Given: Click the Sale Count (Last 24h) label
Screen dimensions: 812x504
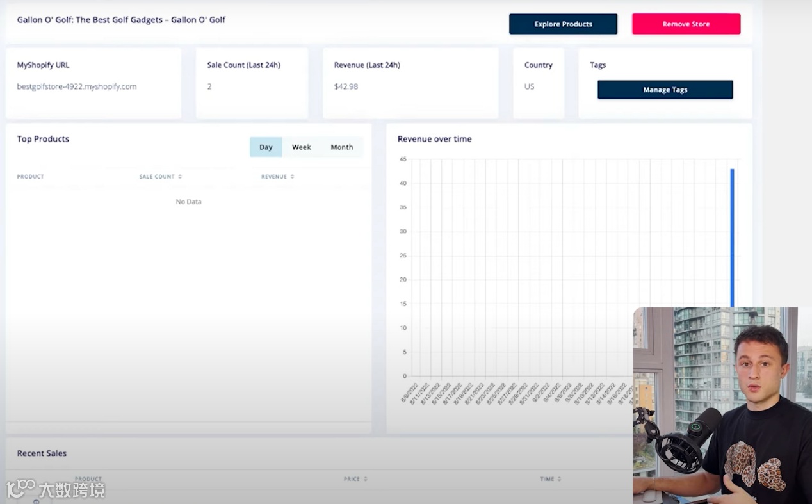Looking at the screenshot, I should 244,65.
